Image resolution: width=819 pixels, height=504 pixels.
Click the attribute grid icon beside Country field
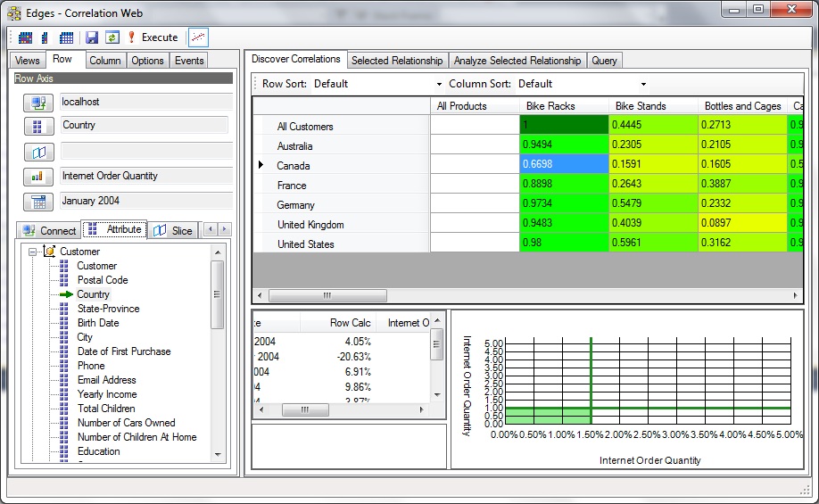pos(38,126)
